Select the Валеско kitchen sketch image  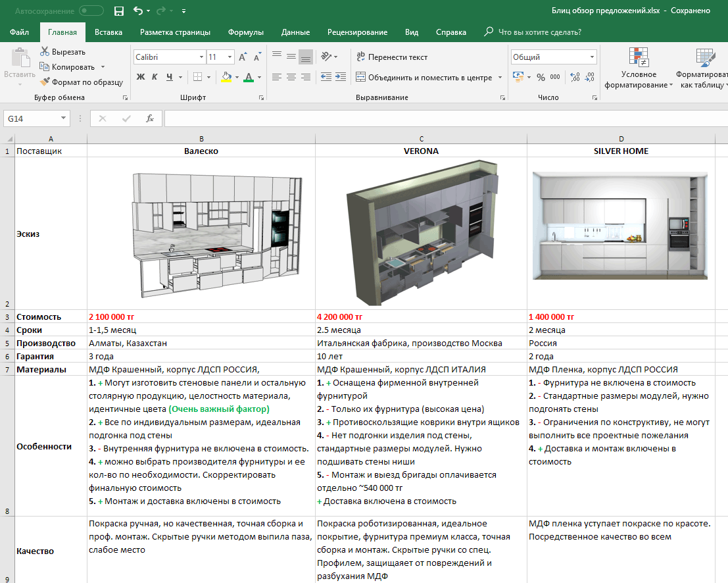pos(217,235)
